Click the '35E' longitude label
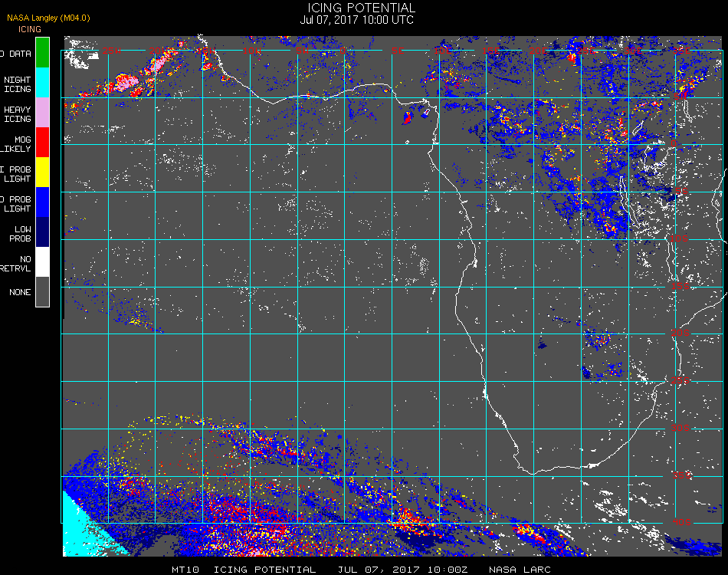The height and width of the screenshot is (575, 728). [681, 51]
